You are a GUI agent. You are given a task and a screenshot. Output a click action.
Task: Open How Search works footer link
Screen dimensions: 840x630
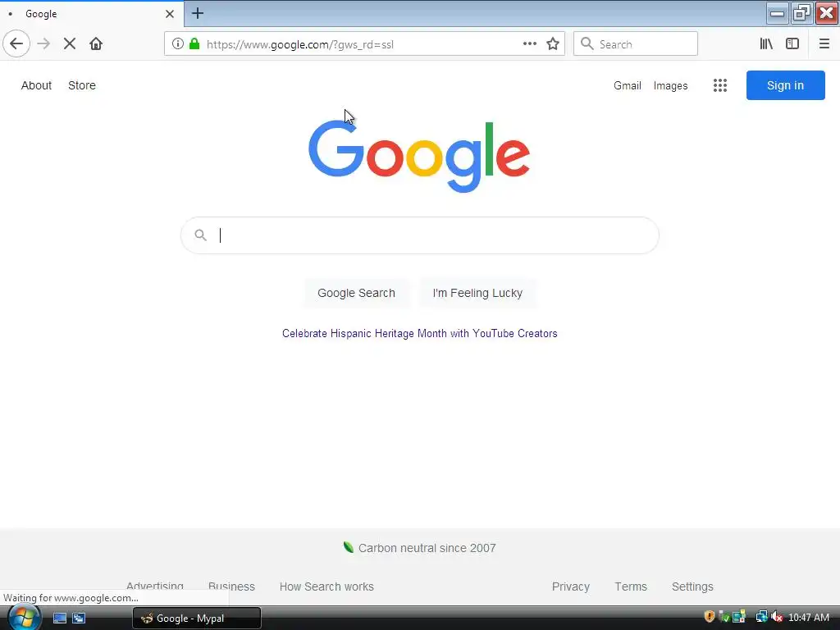pos(326,587)
